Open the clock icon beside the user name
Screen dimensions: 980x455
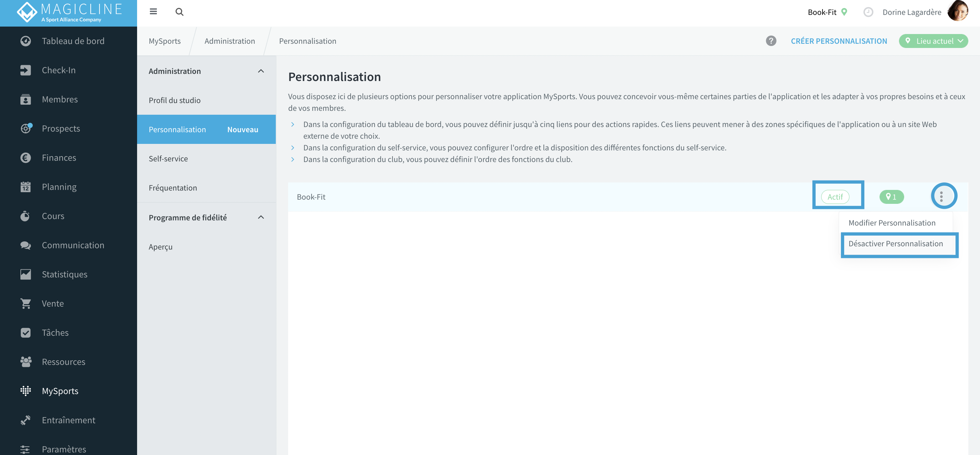point(868,12)
